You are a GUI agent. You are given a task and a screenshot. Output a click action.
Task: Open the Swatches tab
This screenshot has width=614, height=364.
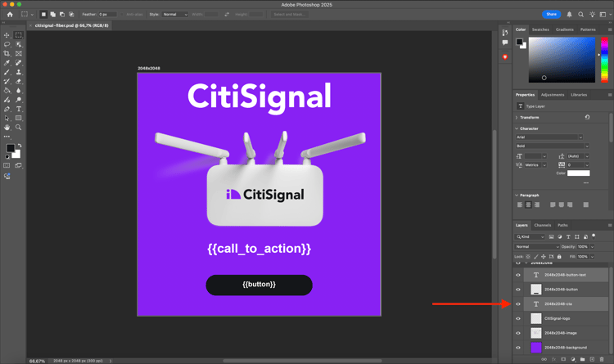click(x=540, y=29)
